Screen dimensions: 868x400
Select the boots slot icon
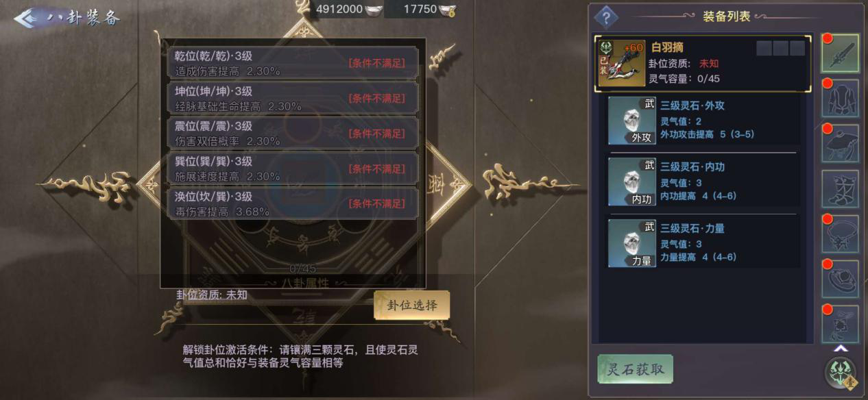coord(840,188)
